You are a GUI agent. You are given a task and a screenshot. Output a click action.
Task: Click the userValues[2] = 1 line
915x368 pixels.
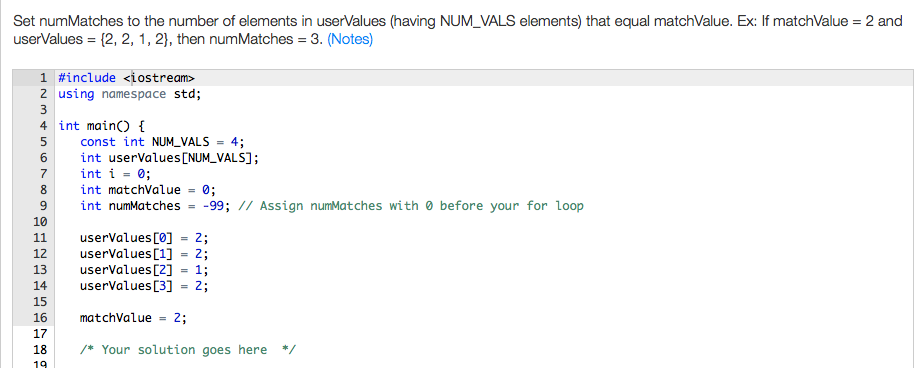(144, 270)
